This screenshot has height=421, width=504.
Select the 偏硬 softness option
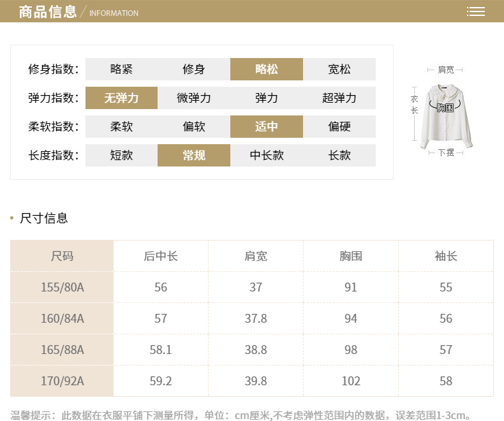click(339, 126)
